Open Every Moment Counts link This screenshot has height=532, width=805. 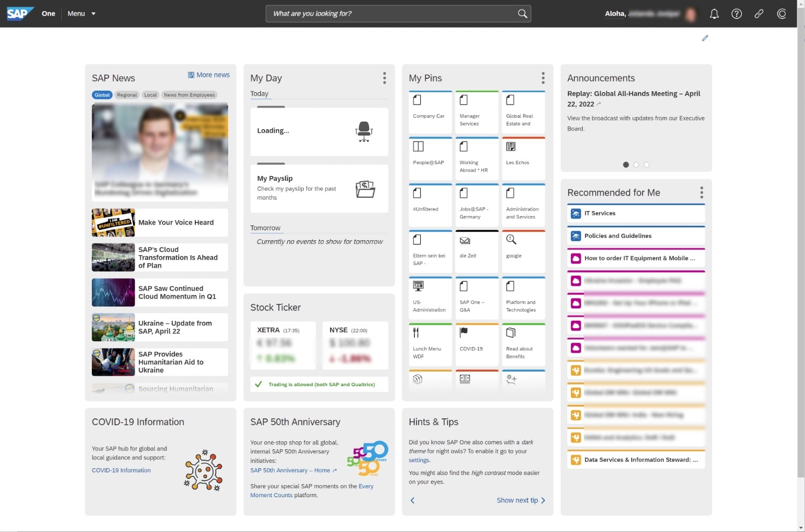click(311, 491)
